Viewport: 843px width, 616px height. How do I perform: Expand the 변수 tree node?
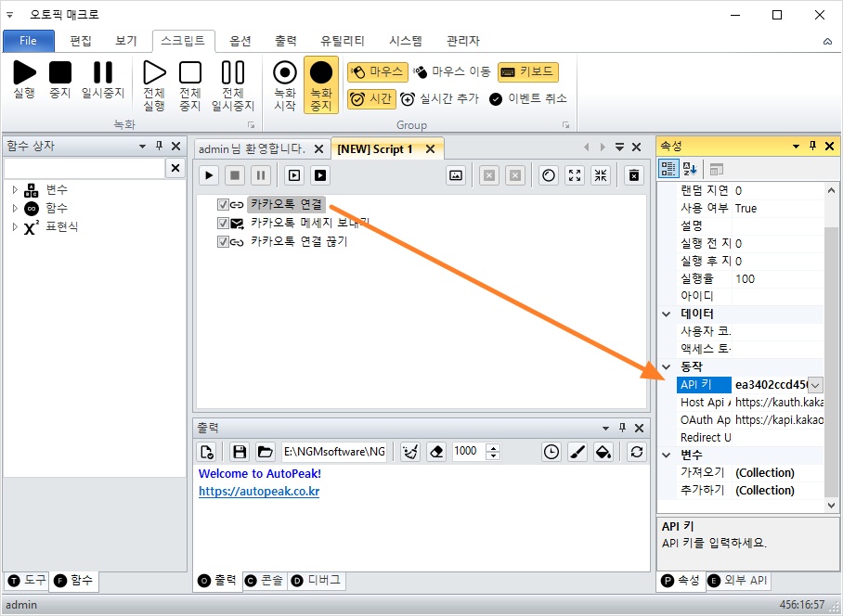pos(15,189)
